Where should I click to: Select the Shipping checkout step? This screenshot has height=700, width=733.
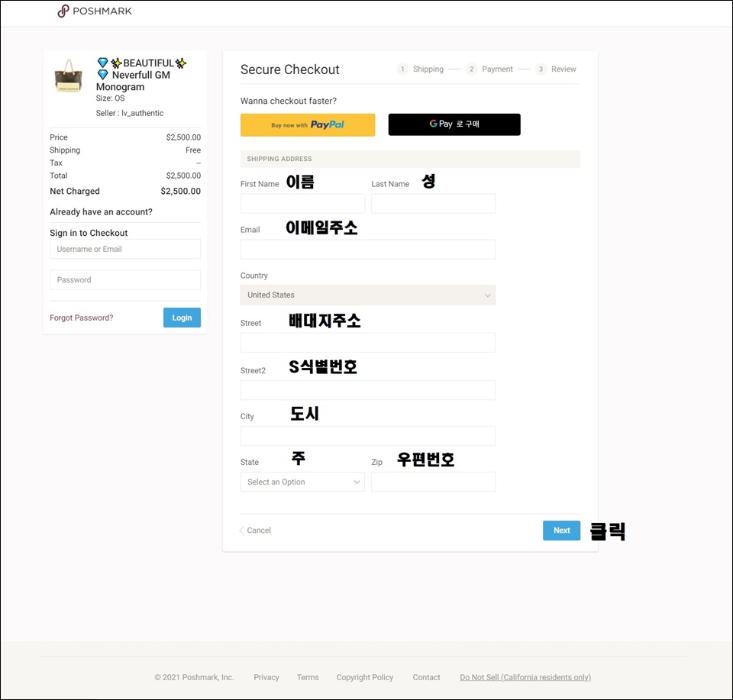click(421, 69)
